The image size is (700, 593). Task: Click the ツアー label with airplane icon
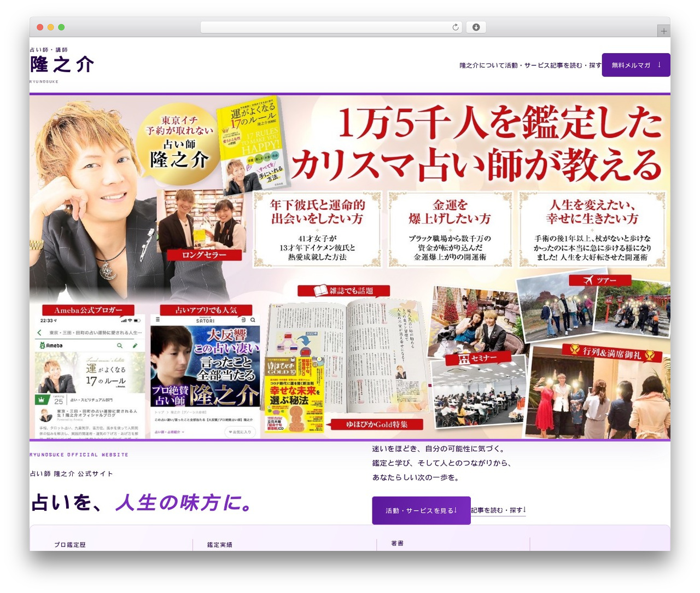tap(600, 280)
